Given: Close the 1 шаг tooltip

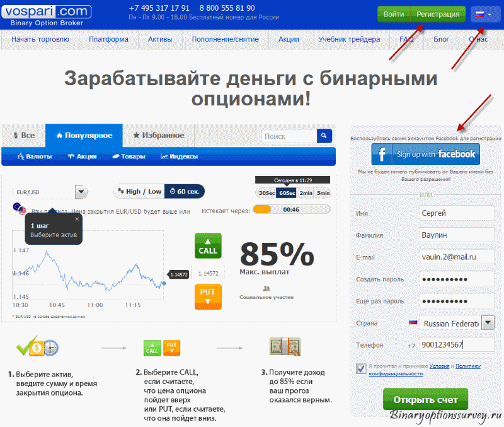Looking at the screenshot, I should pyautogui.click(x=77, y=219).
